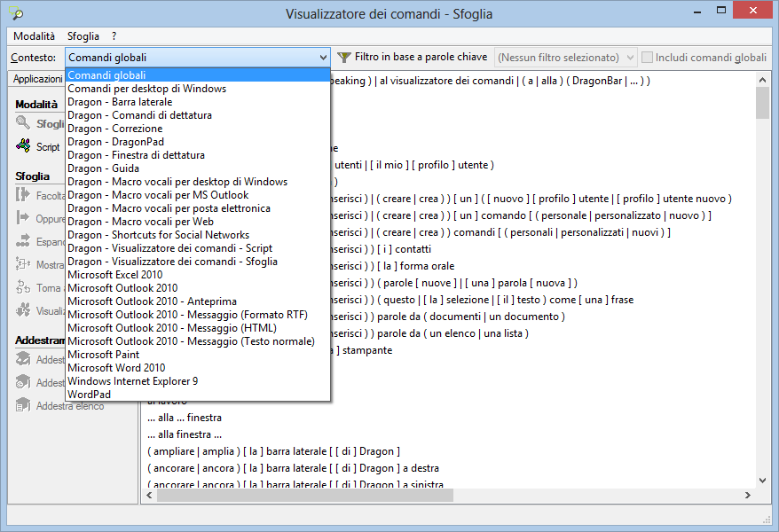Screen dimensions: 779x532
Task: Open the Nessun filtro selezionato dropdown
Action: click(x=630, y=58)
